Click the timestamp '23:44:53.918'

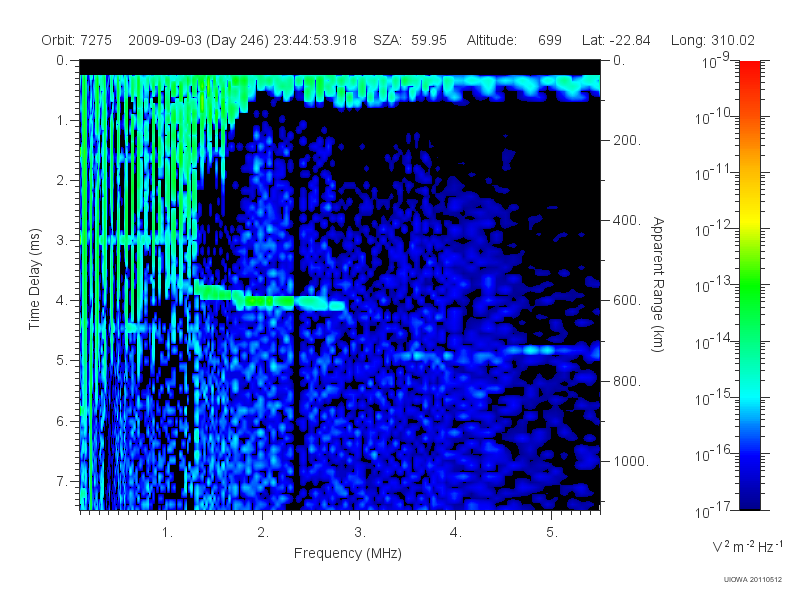coord(315,40)
